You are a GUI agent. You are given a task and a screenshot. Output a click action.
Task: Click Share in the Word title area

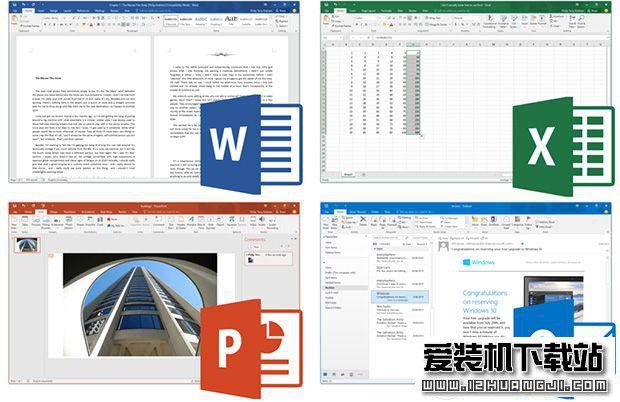pyautogui.click(x=282, y=11)
